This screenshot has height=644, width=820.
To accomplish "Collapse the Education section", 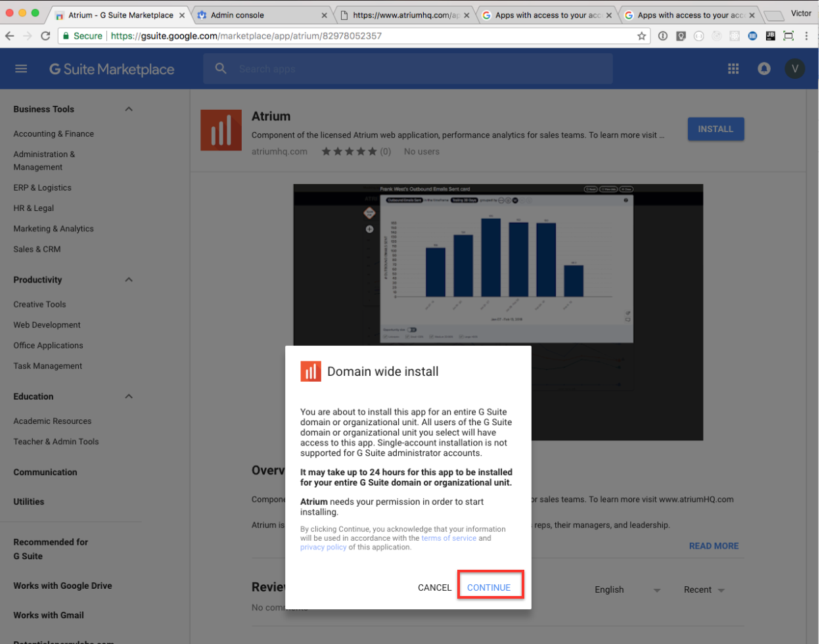I will click(129, 396).
